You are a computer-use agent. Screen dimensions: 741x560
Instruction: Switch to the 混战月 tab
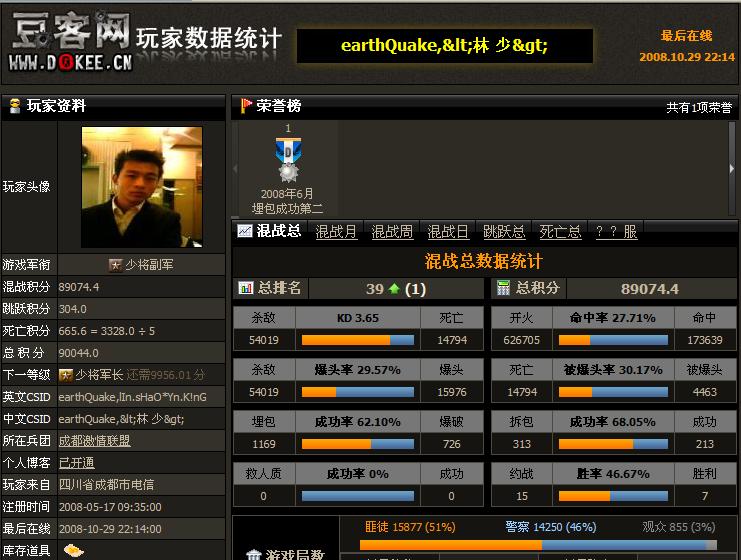pos(336,231)
